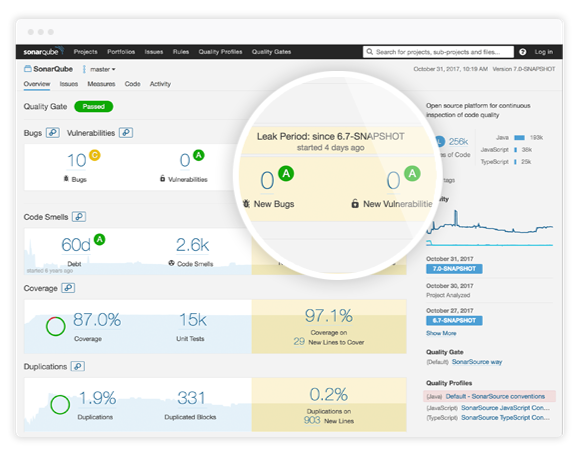Switch to the Overview tab
Screen dimensions: 583x463
37,84
